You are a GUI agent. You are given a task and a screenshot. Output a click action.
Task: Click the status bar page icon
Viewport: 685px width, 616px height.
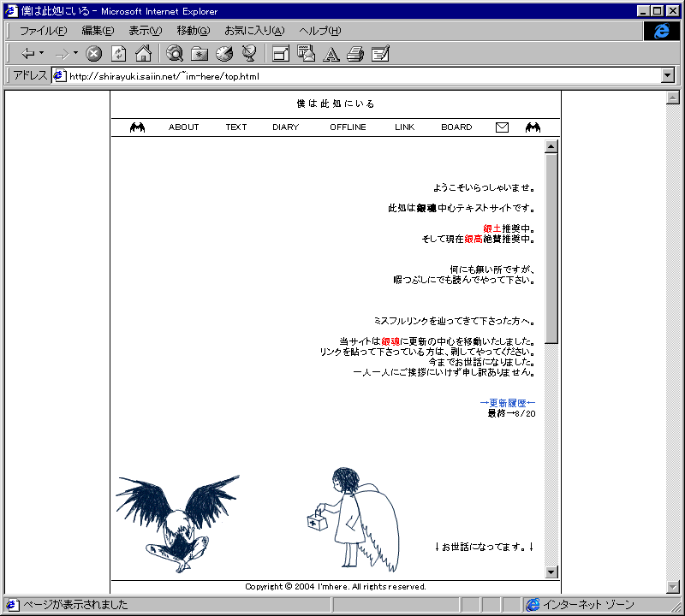pyautogui.click(x=11, y=605)
